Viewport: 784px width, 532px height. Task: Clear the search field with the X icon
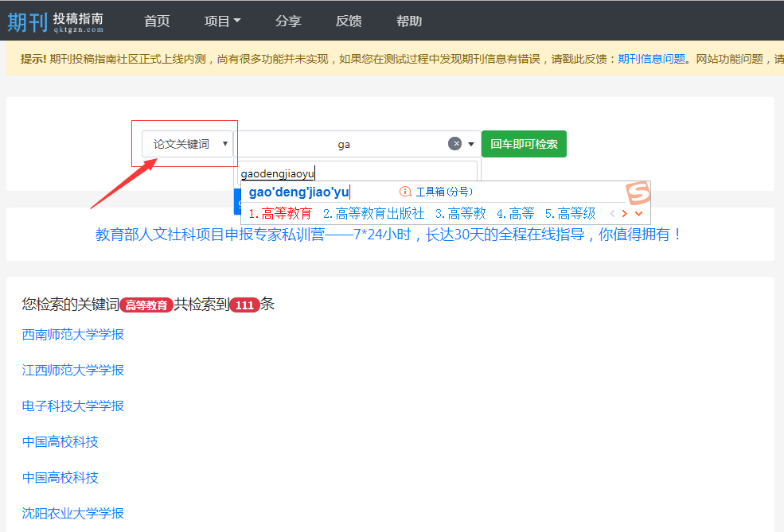point(454,144)
